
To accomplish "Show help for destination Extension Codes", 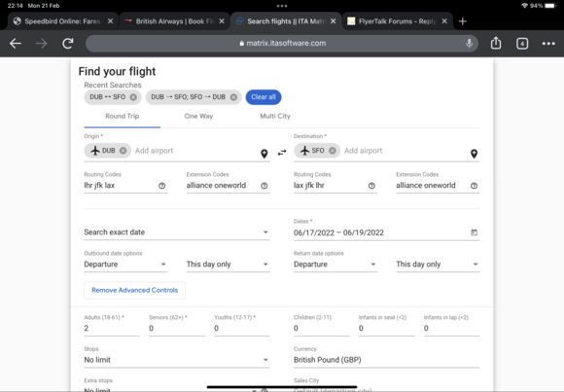I will pyautogui.click(x=475, y=186).
